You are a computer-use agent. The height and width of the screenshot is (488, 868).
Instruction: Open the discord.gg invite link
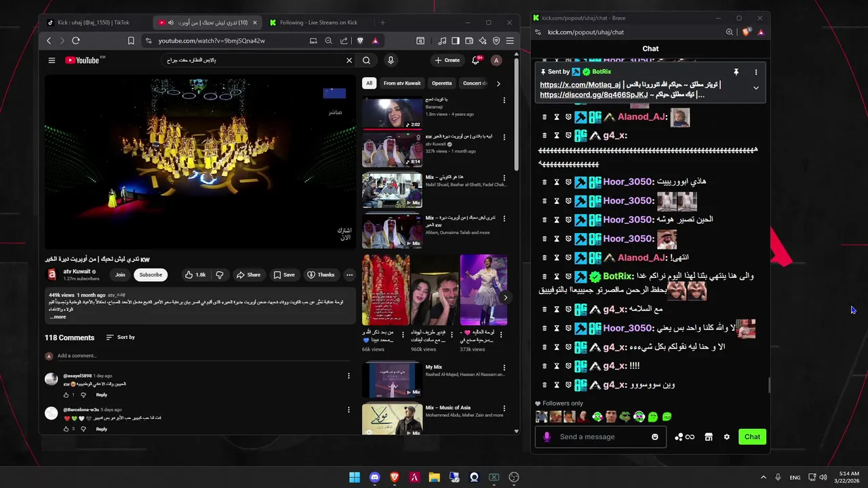click(594, 95)
